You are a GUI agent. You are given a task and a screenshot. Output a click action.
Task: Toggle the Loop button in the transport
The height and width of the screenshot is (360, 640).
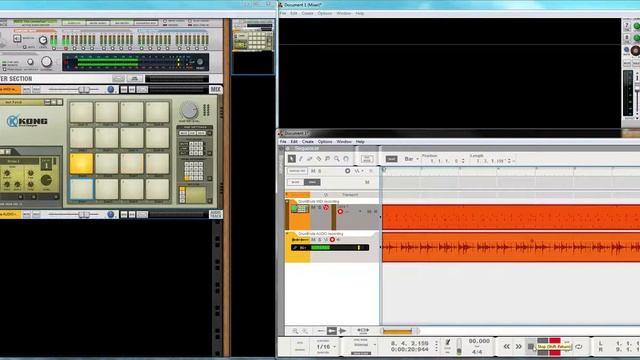click(579, 347)
